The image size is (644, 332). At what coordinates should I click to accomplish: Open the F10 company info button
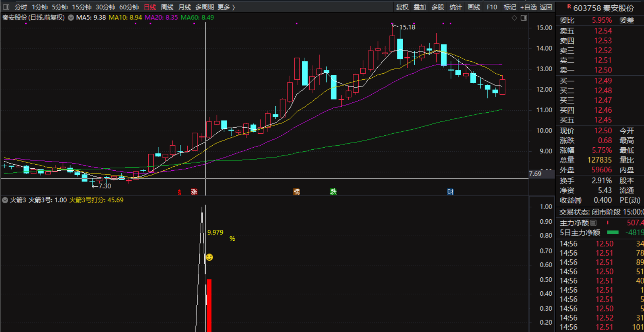[x=492, y=7]
